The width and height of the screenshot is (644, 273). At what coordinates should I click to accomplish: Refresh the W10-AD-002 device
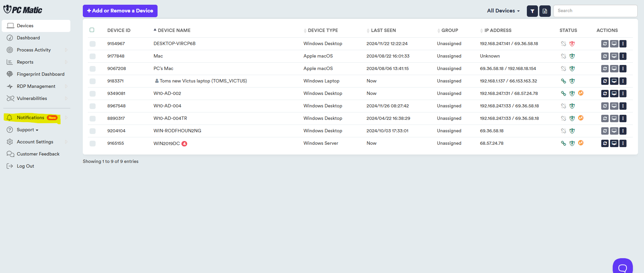click(x=605, y=94)
